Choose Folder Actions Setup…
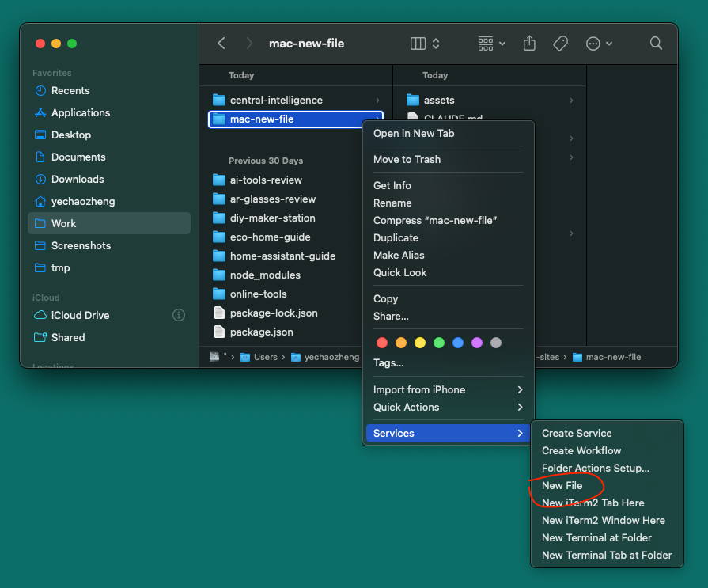Image resolution: width=708 pixels, height=588 pixels. click(607, 469)
